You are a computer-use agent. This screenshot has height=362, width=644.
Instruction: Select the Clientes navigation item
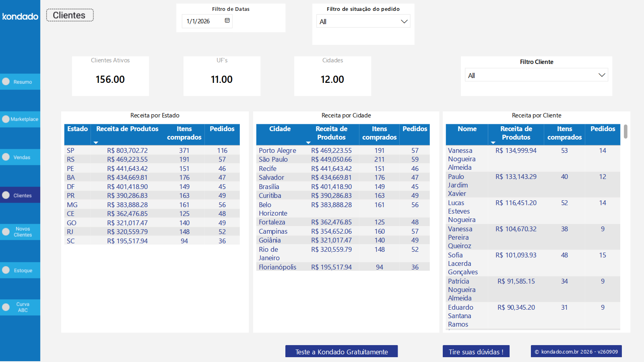coord(20,195)
